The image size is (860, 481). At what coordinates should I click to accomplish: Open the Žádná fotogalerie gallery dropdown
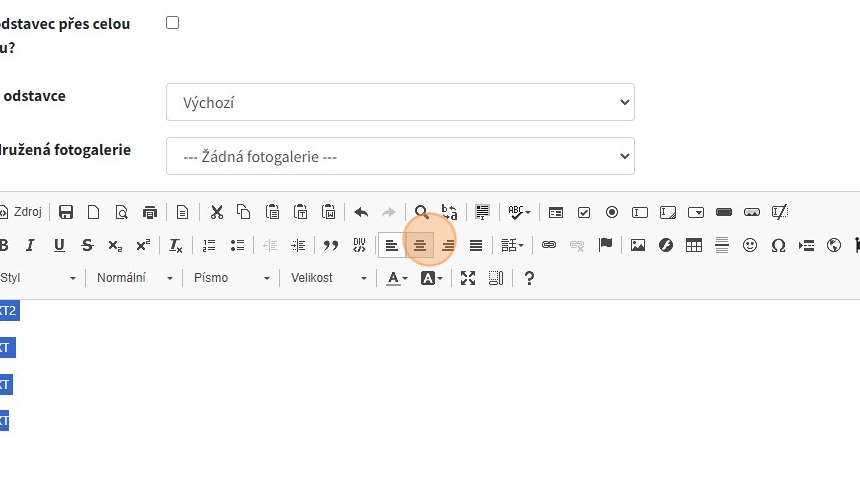click(400, 156)
